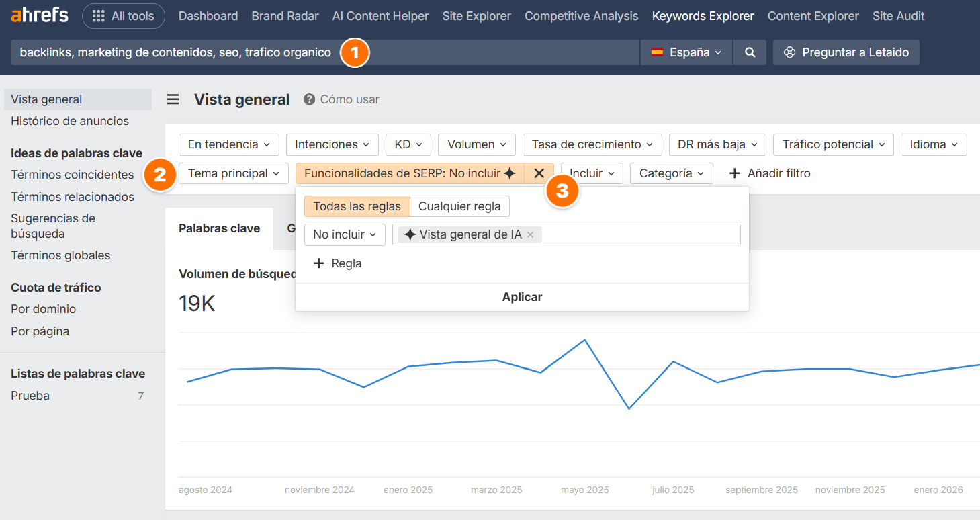Viewport: 980px width, 520px height.
Task: Expand the En tendencia filter
Action: click(229, 144)
